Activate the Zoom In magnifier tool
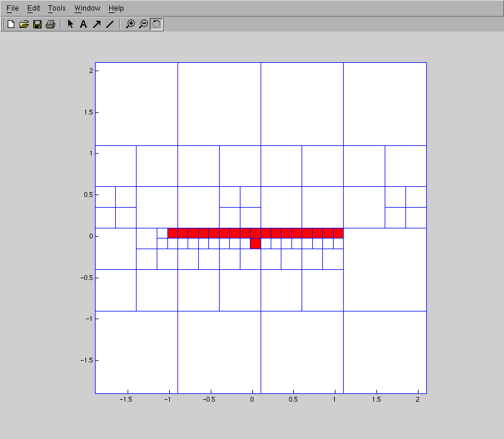 pyautogui.click(x=130, y=24)
